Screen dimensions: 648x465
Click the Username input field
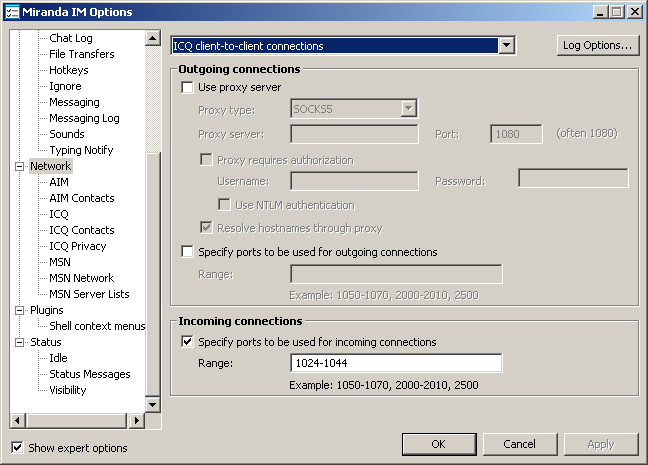[x=354, y=181]
